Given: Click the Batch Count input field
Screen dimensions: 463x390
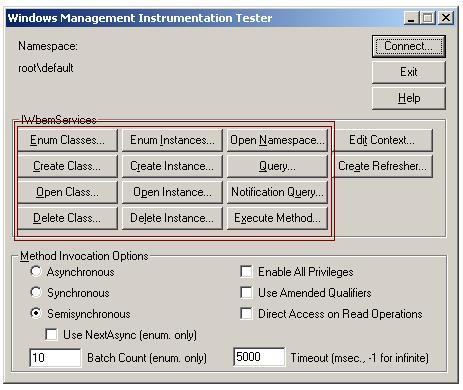Looking at the screenshot, I should coord(55,358).
